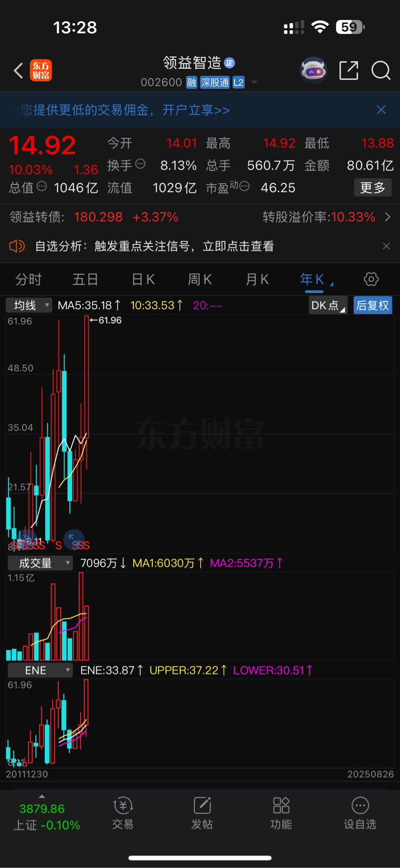Tap the 13:28 clock in status bar

pos(75,27)
